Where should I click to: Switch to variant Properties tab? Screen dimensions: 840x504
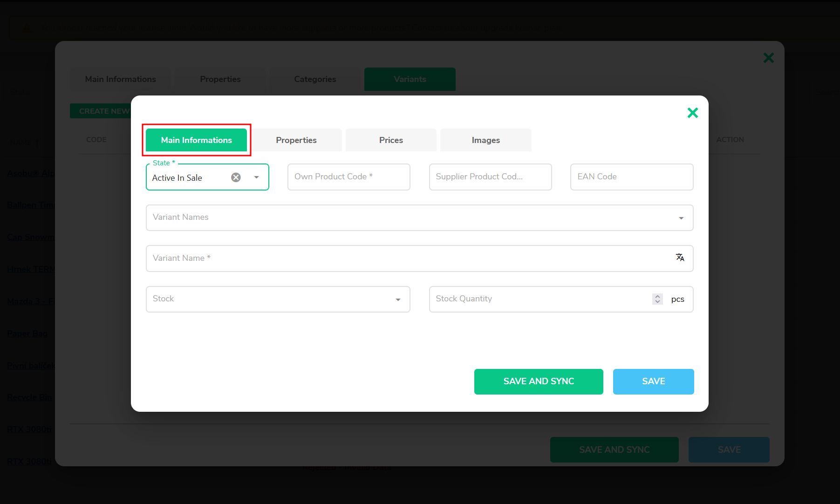[x=296, y=140]
